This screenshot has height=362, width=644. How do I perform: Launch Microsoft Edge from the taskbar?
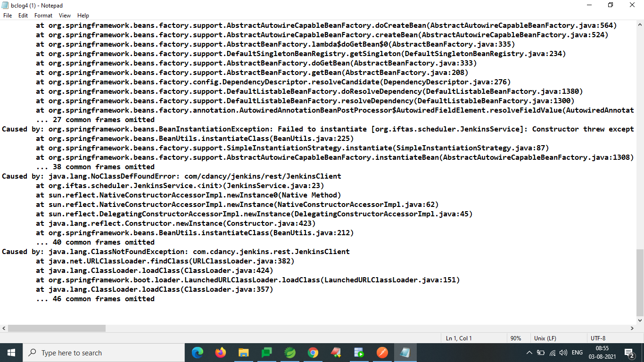pos(198,352)
